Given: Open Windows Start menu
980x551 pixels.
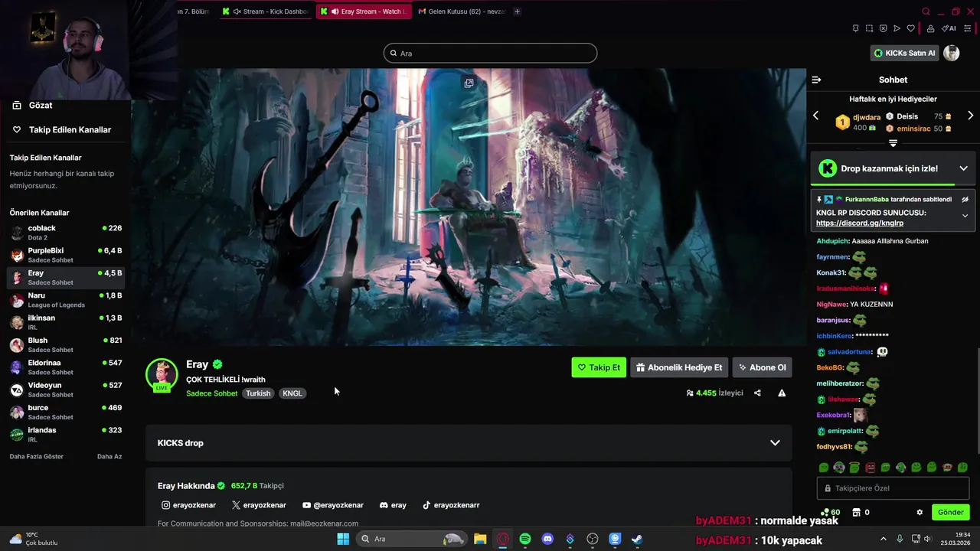Looking at the screenshot, I should click(342, 539).
